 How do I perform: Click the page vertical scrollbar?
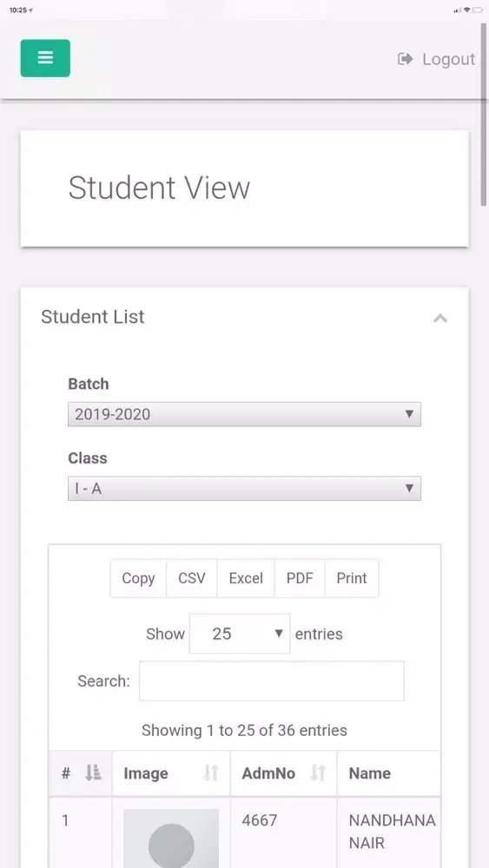pos(485,114)
